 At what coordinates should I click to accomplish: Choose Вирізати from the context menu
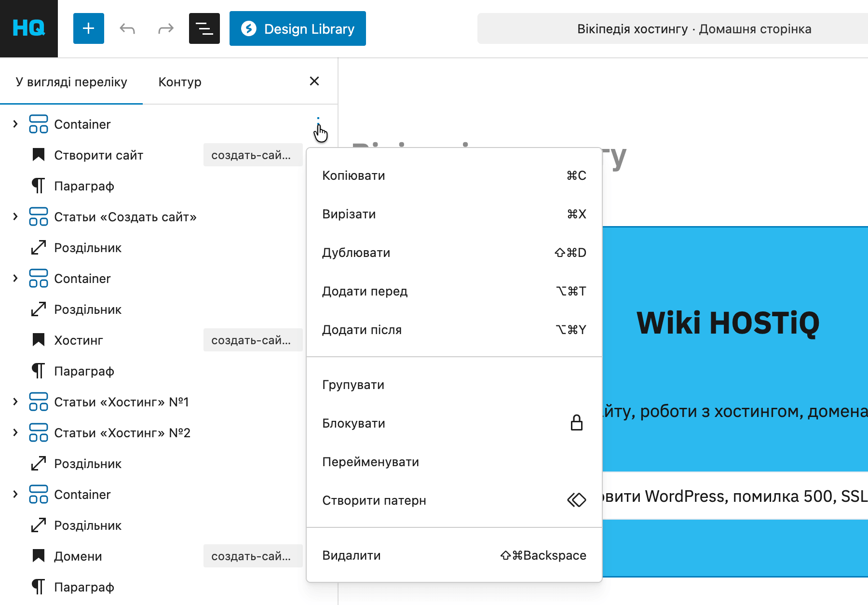[x=454, y=214]
